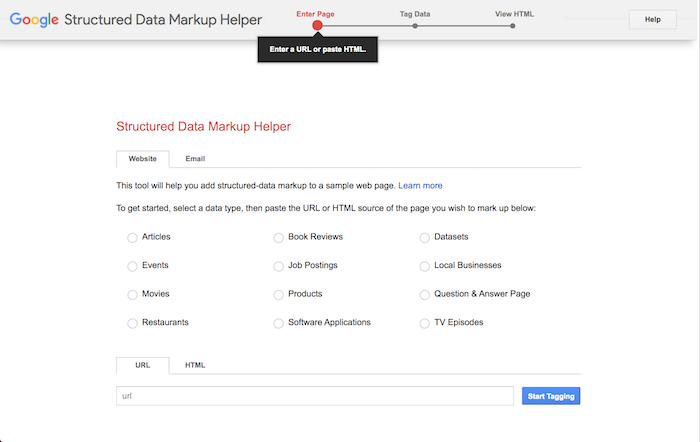Screen dimensions: 700x442
Task: Open the Help button
Action: pyautogui.click(x=652, y=19)
